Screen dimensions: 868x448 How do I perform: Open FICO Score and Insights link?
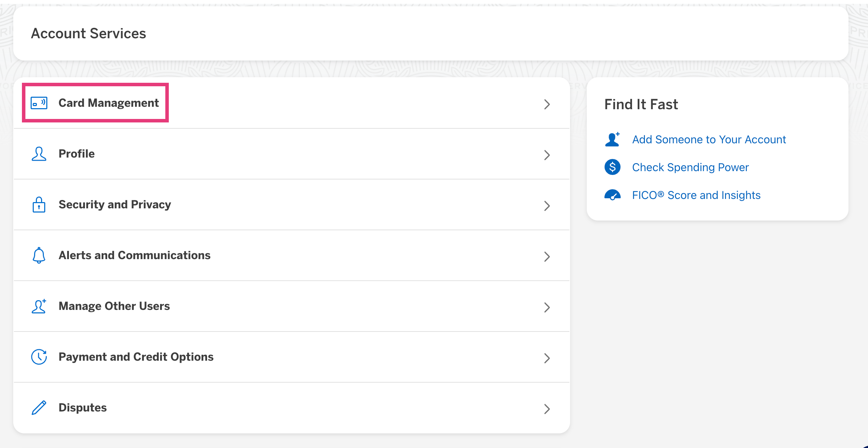[696, 195]
